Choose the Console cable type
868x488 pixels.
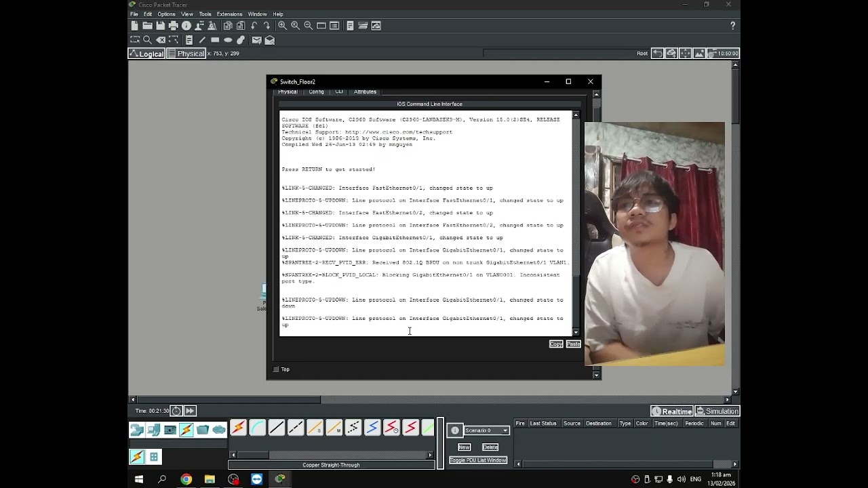(x=257, y=428)
